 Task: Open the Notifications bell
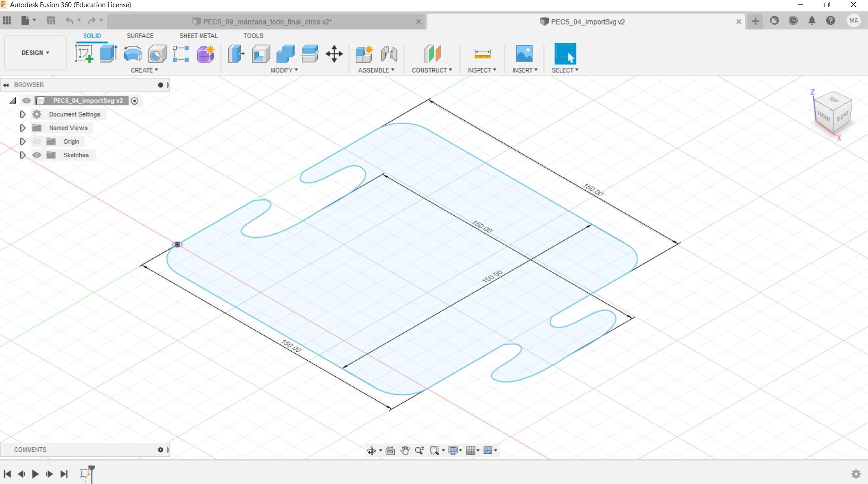coord(812,21)
